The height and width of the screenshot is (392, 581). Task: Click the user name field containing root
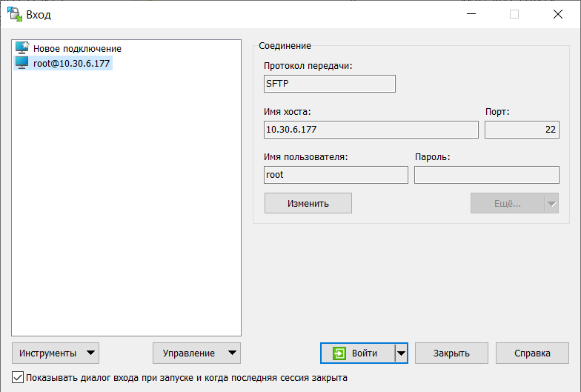(x=336, y=175)
